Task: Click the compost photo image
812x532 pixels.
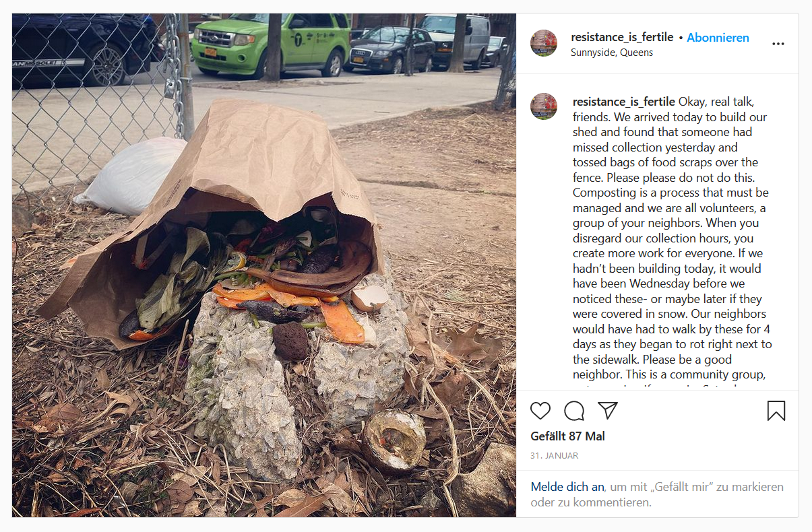Action: (x=264, y=265)
